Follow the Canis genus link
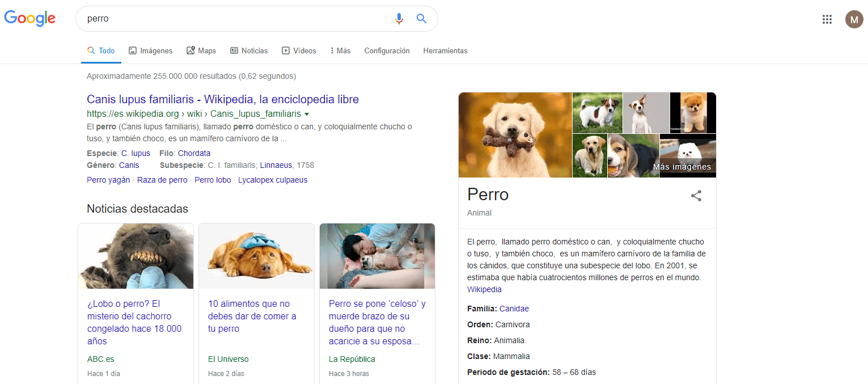 click(x=129, y=165)
